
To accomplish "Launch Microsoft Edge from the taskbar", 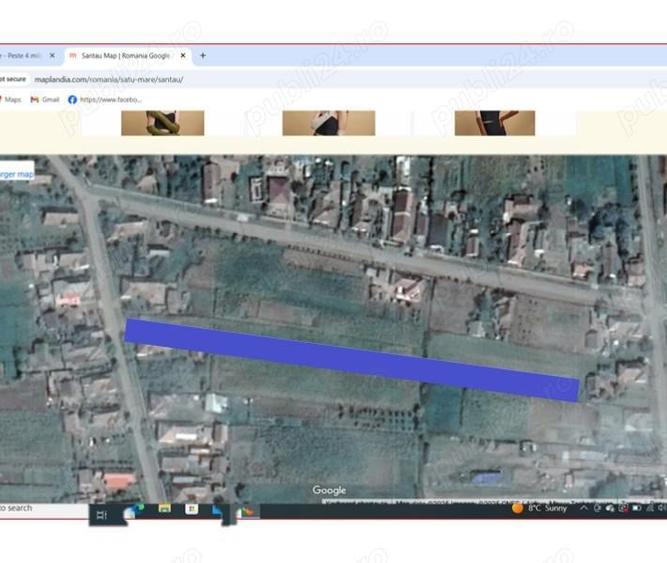I will [x=134, y=511].
